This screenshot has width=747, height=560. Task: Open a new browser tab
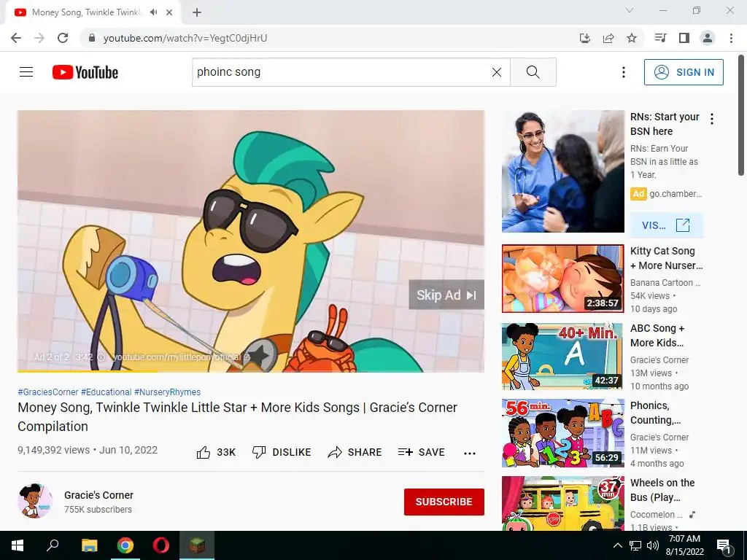197,12
